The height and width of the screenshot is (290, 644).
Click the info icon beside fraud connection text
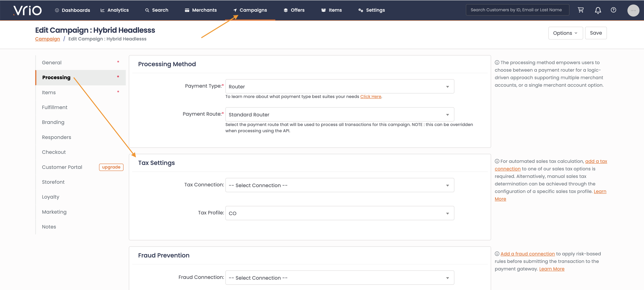(x=497, y=254)
